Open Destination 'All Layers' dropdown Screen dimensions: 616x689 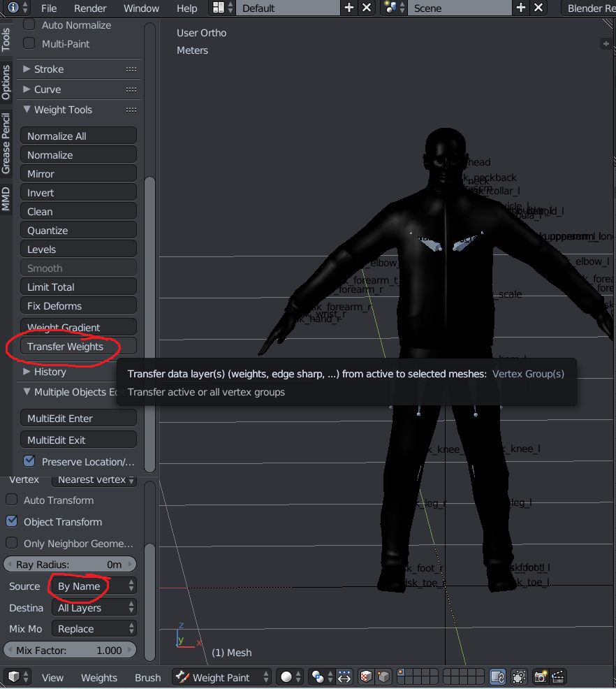[94, 608]
